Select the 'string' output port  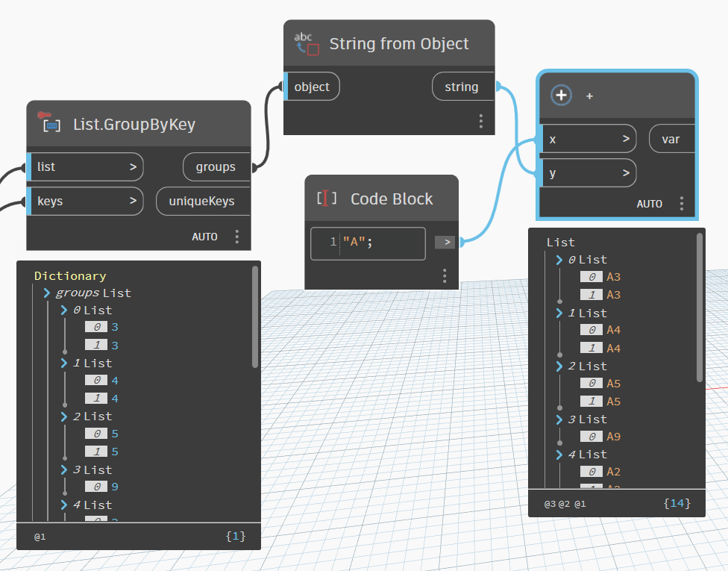462,87
